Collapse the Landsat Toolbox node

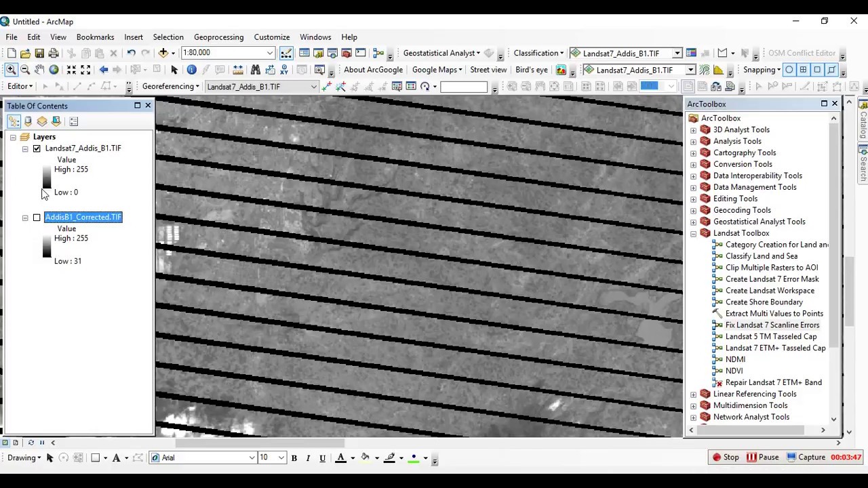coord(693,234)
